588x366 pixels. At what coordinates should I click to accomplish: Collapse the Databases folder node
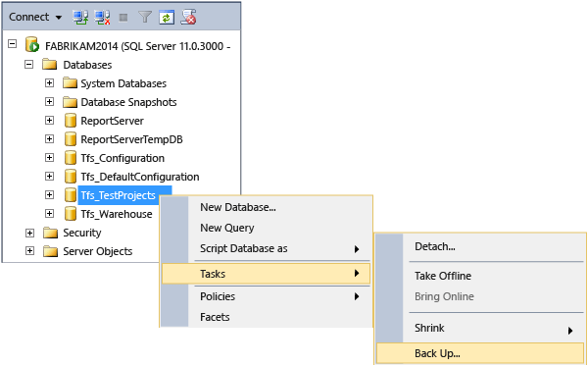28,64
